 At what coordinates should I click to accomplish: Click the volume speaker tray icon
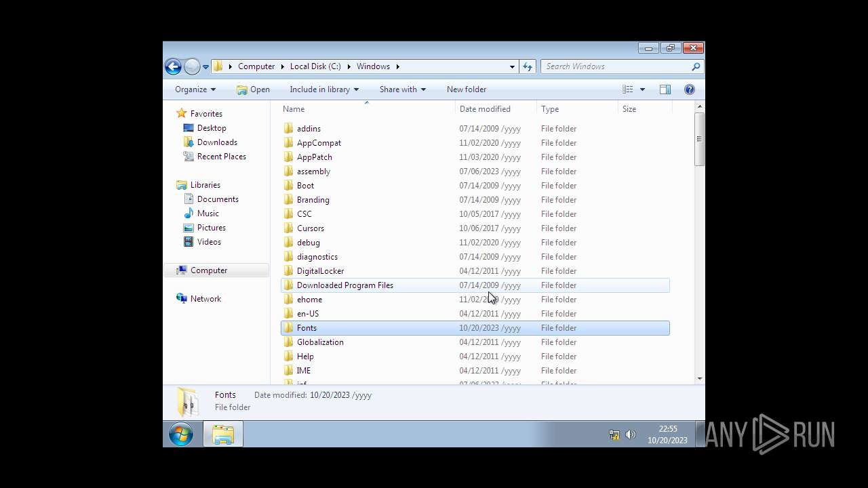click(x=630, y=434)
